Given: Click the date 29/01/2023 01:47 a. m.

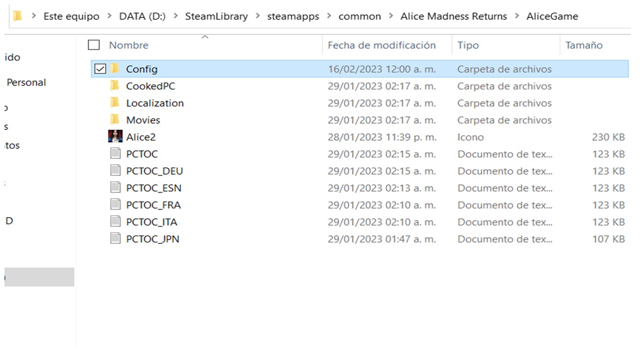Looking at the screenshot, I should [382, 239].
